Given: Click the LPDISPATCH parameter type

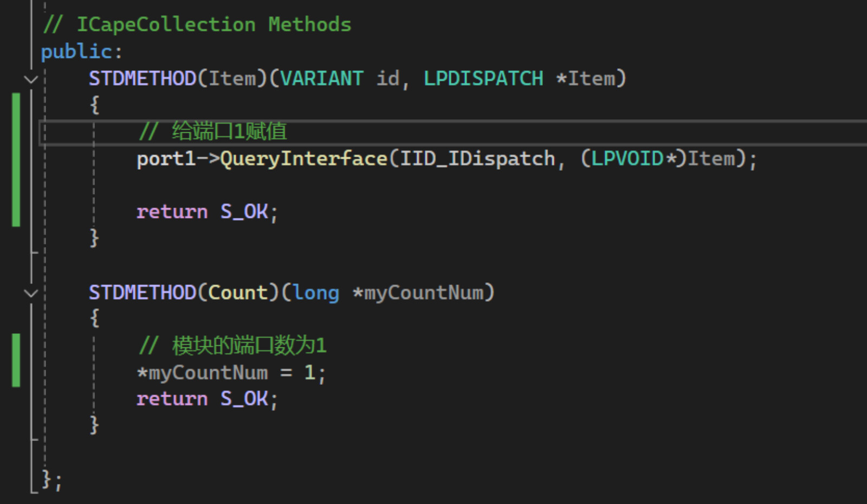Looking at the screenshot, I should point(483,79).
